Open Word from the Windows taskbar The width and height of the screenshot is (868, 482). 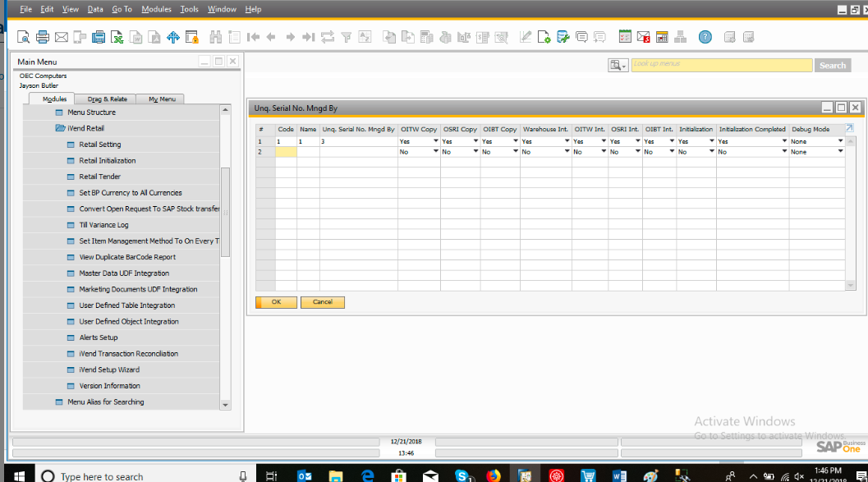tap(619, 475)
